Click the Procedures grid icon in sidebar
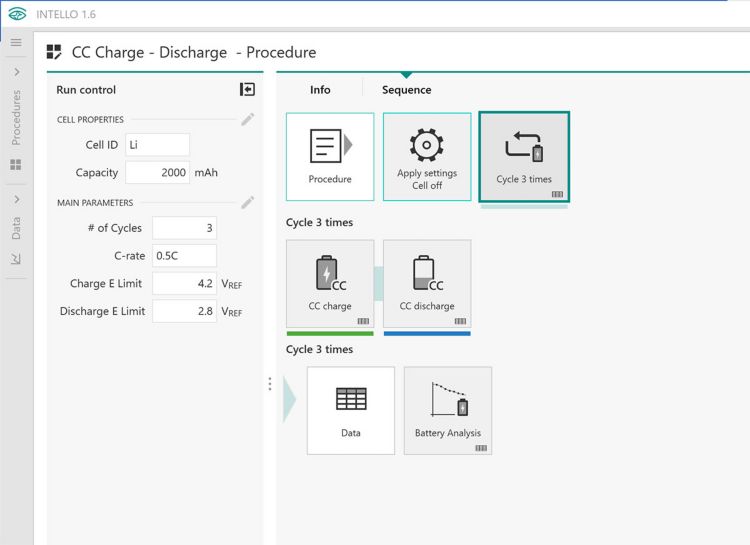This screenshot has width=750, height=545. (16, 164)
